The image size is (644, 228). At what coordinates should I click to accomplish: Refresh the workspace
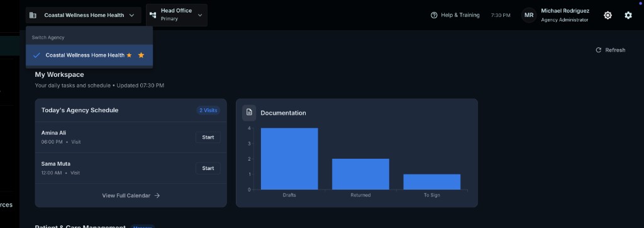pos(610,50)
